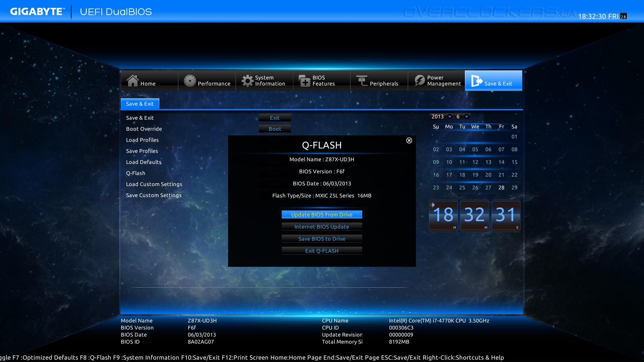Click Model Name value in footer
The height and width of the screenshot is (362, 644).
(202, 320)
